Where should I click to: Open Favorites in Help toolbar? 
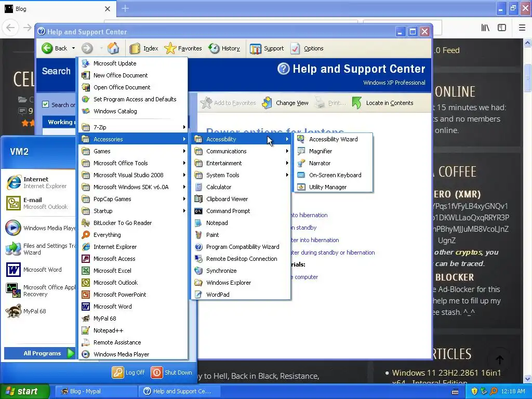pos(183,48)
